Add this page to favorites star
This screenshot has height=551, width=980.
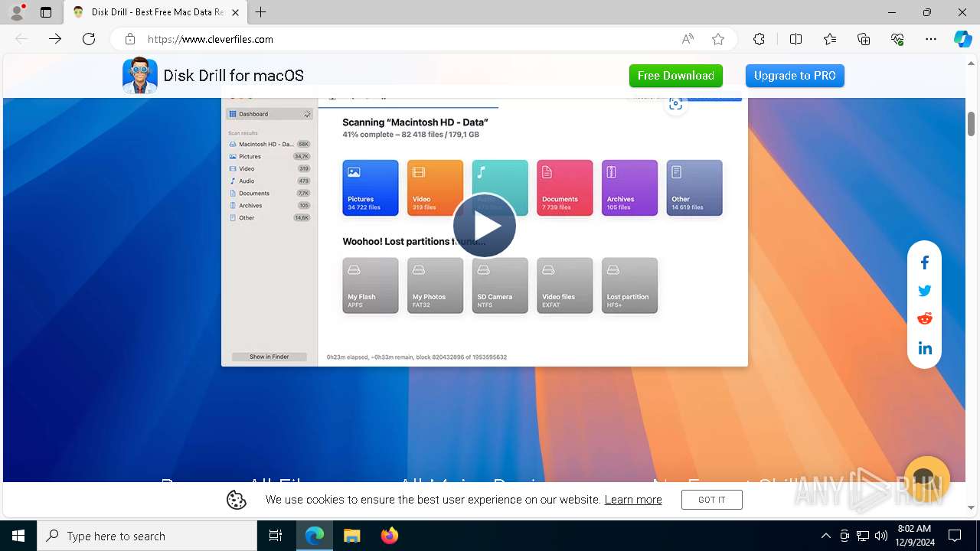click(718, 39)
